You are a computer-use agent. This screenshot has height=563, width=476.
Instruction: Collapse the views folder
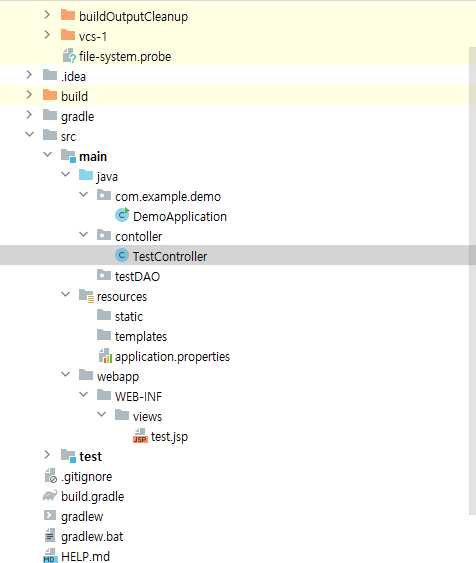coord(102,415)
